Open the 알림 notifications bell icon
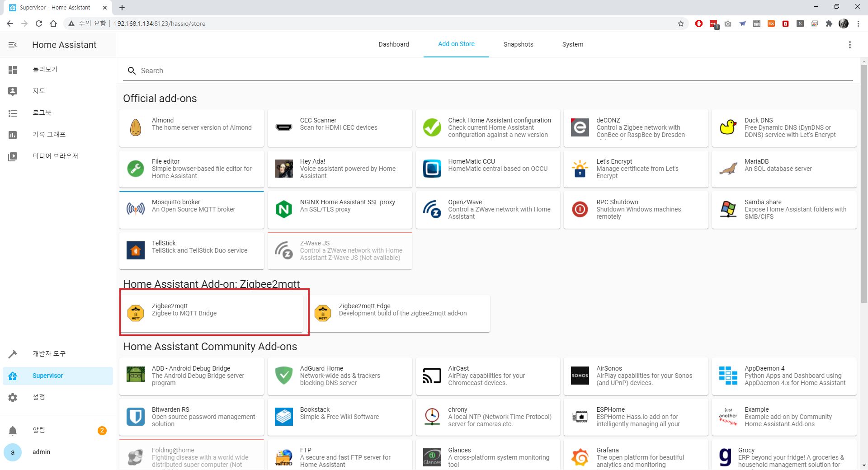Screen dimensions: 868x470 click(x=13, y=431)
